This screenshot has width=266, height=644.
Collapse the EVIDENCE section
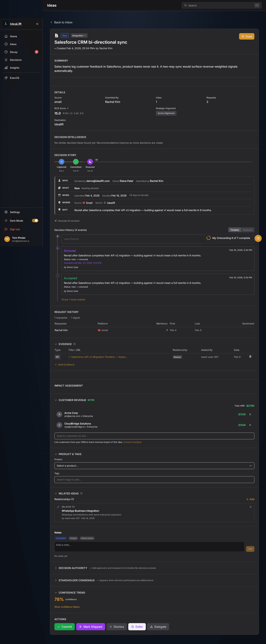56,344
